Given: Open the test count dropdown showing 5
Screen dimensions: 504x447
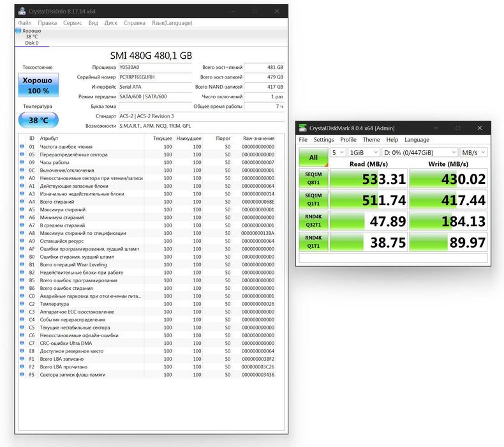Looking at the screenshot, I should tap(338, 153).
